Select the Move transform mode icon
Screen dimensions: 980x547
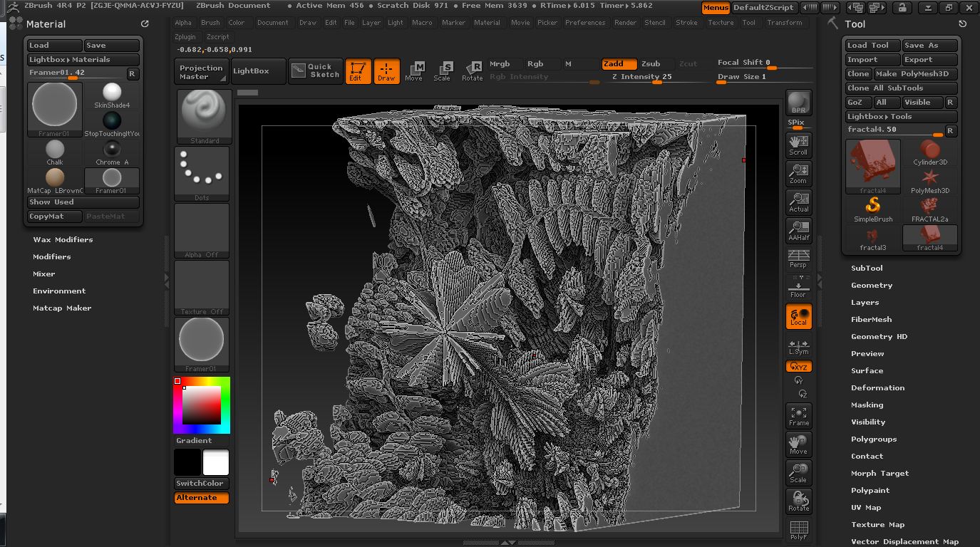coord(414,71)
